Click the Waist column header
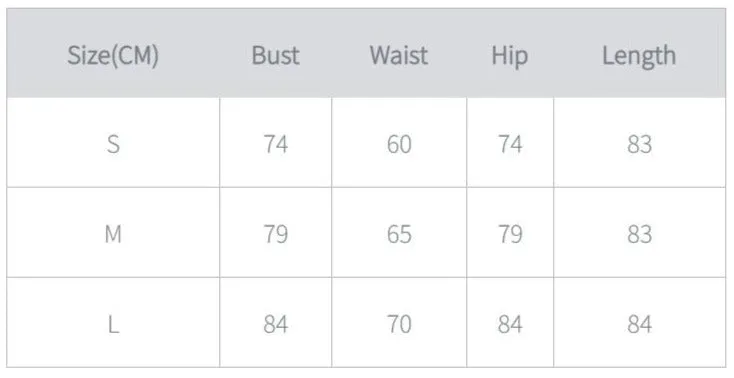Screen dimensions: 734x378 pos(399,55)
